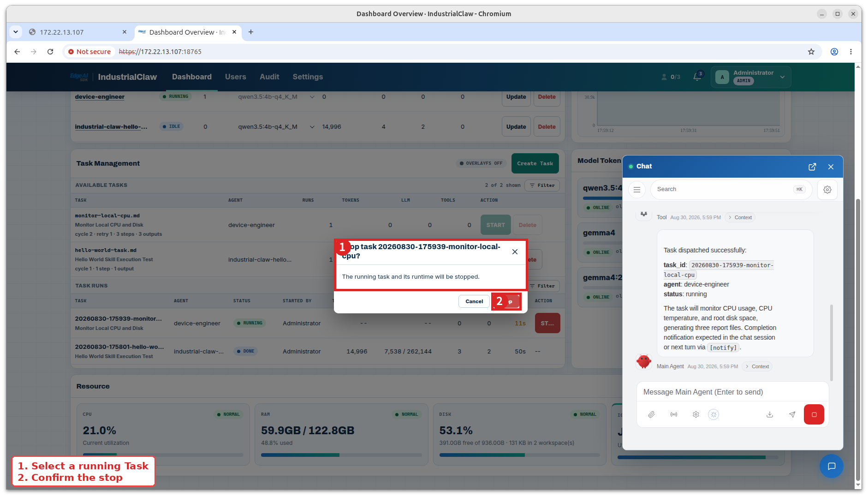
Task: Open the notifications bell
Action: pos(697,77)
